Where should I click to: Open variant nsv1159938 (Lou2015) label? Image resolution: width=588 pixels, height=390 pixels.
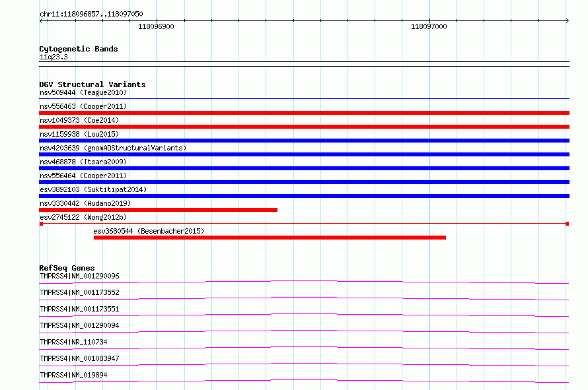coord(79,134)
